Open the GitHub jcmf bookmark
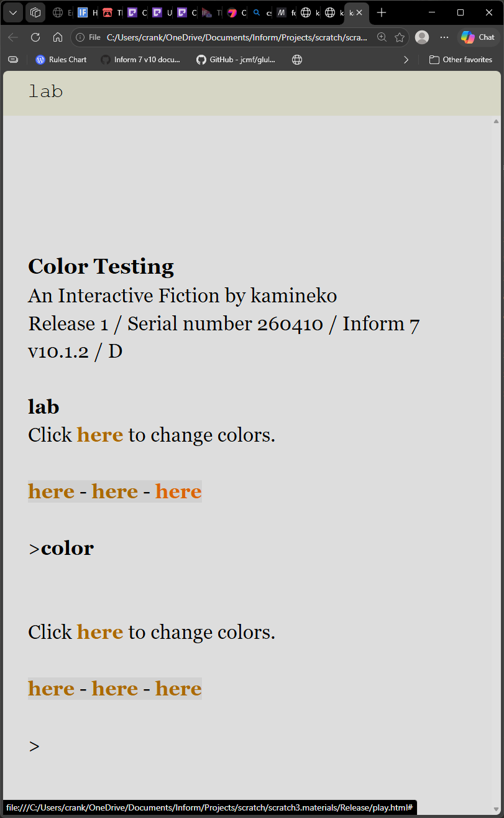 (236, 60)
